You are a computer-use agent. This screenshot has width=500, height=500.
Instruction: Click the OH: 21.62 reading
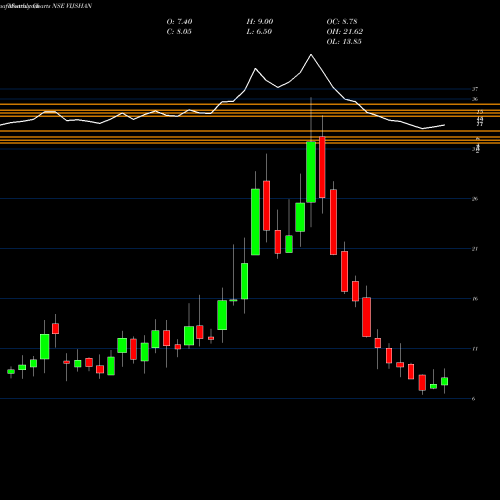pos(345,32)
